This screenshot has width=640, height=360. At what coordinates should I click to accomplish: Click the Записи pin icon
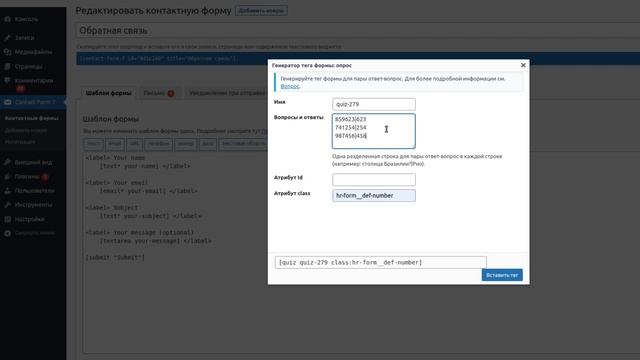7,38
